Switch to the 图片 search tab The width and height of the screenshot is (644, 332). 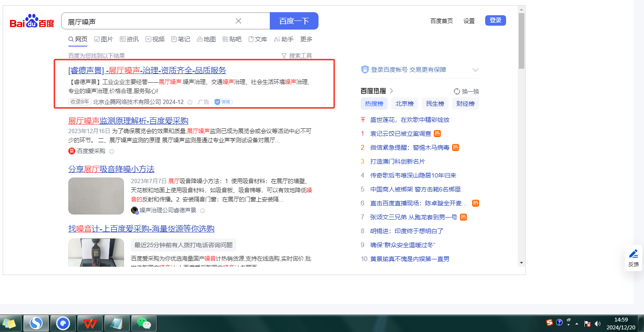pos(104,39)
